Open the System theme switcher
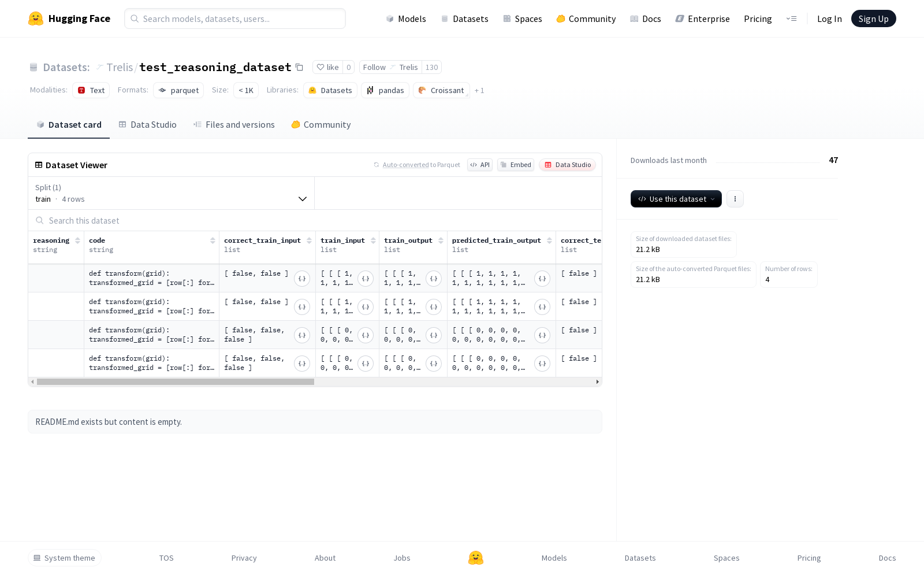 (x=65, y=558)
